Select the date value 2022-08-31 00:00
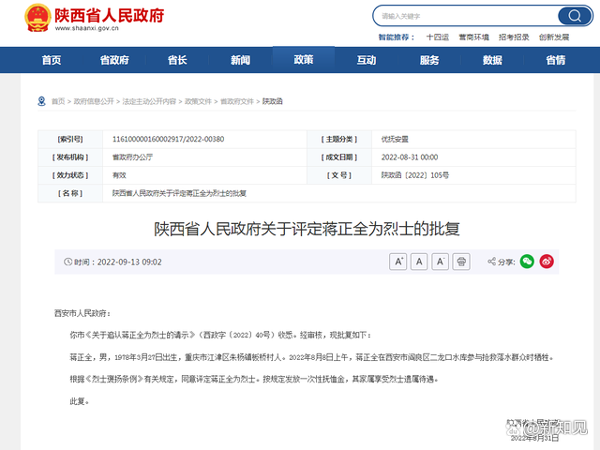The width and height of the screenshot is (600, 450). [409, 157]
